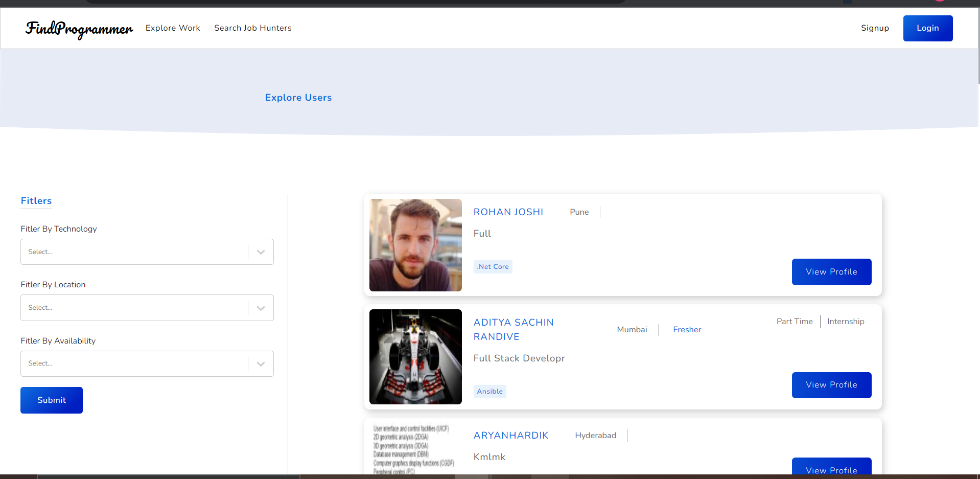Screen dimensions: 980x479
Task: Open Rohan Joshi's profile via View Profile
Action: (831, 271)
